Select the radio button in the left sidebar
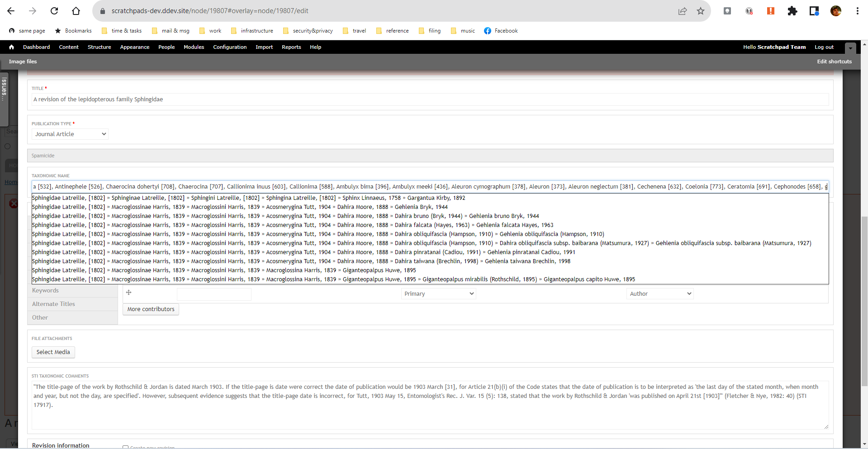Image resolution: width=868 pixels, height=449 pixels. pos(7,146)
